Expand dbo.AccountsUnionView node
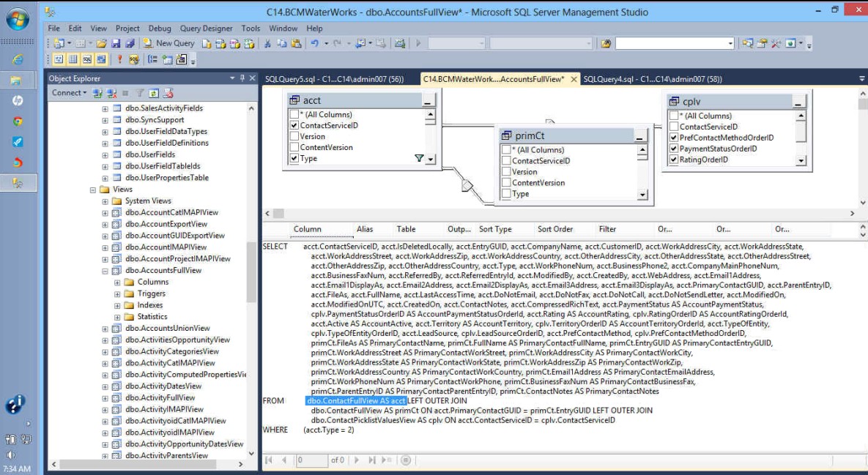 click(x=105, y=329)
